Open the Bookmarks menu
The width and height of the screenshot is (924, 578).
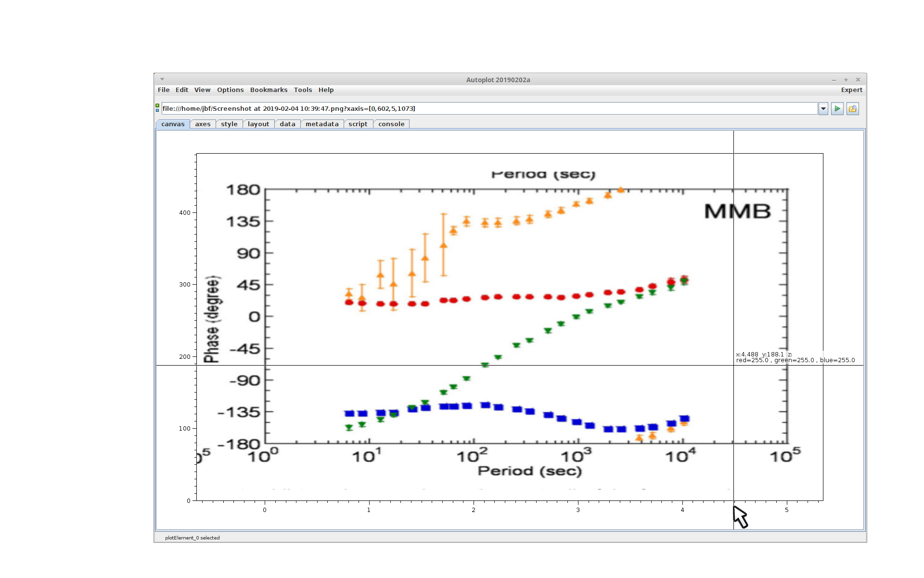click(x=269, y=90)
